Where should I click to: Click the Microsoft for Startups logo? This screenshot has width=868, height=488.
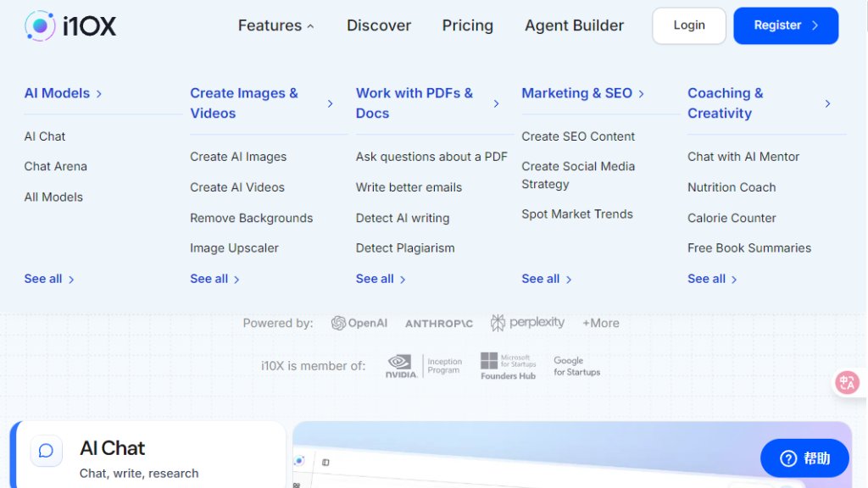pos(508,366)
